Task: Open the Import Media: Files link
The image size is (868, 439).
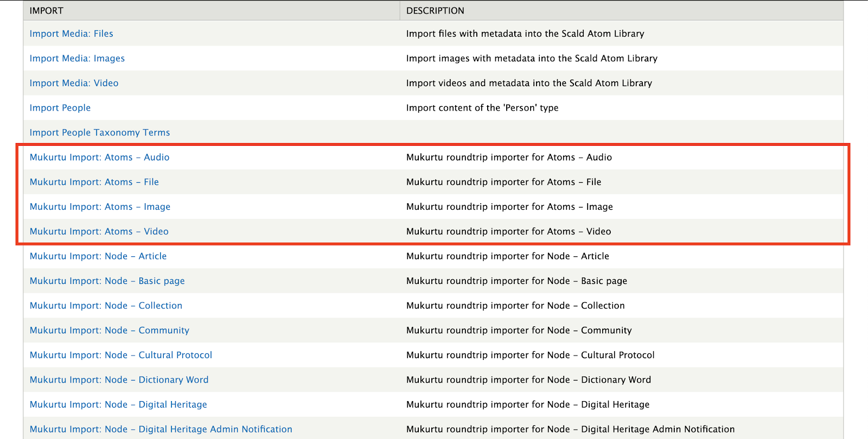Action: [71, 34]
